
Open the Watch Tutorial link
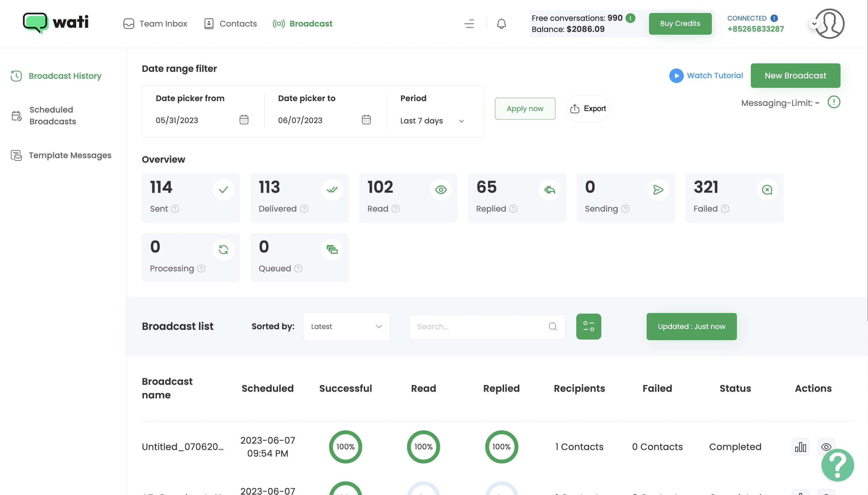pyautogui.click(x=706, y=75)
